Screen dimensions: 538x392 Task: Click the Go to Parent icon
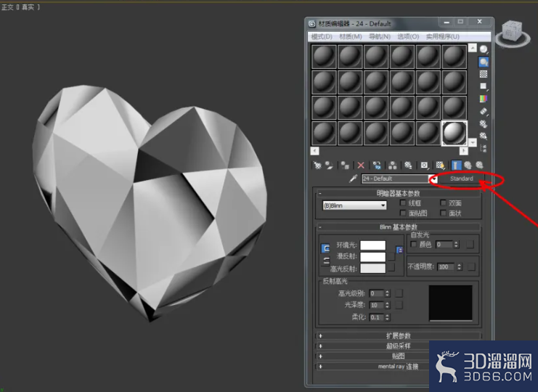(x=468, y=166)
